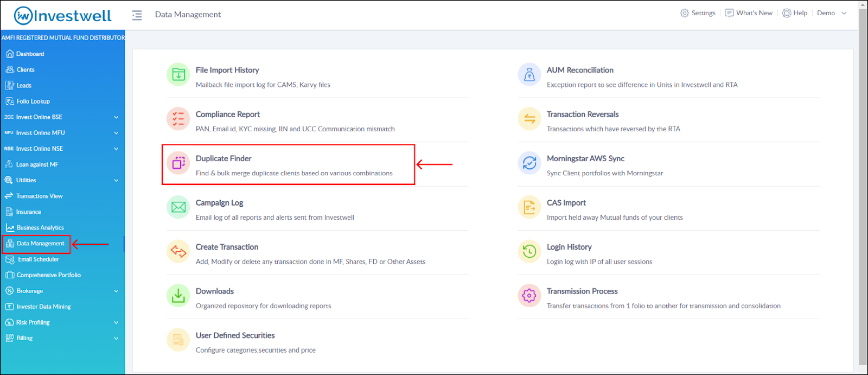Open the Create Transaction title

(x=227, y=247)
